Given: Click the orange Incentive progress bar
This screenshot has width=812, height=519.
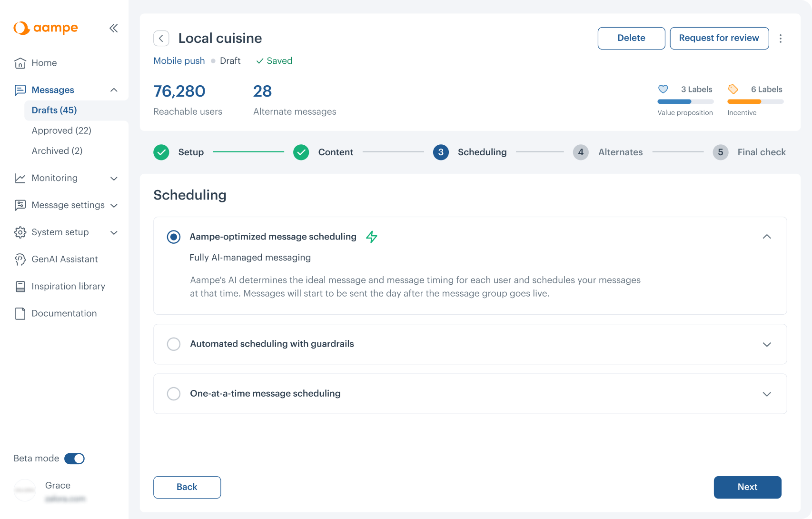Looking at the screenshot, I should click(x=755, y=101).
